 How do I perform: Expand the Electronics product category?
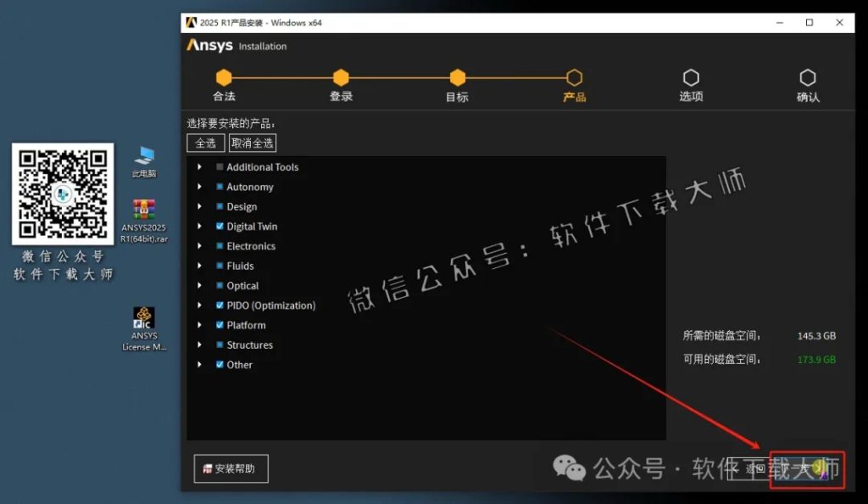pos(199,246)
